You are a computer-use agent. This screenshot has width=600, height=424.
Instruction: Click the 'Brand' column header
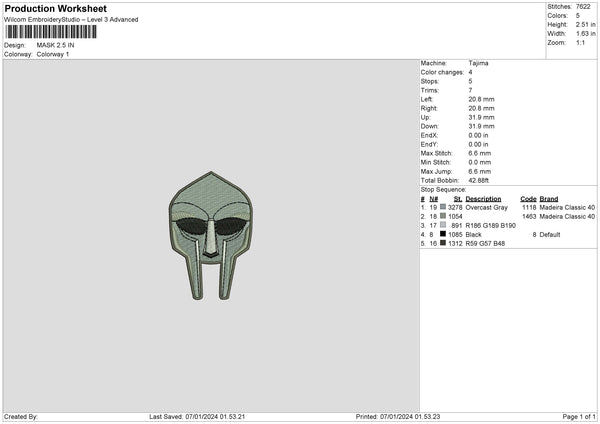(x=549, y=199)
